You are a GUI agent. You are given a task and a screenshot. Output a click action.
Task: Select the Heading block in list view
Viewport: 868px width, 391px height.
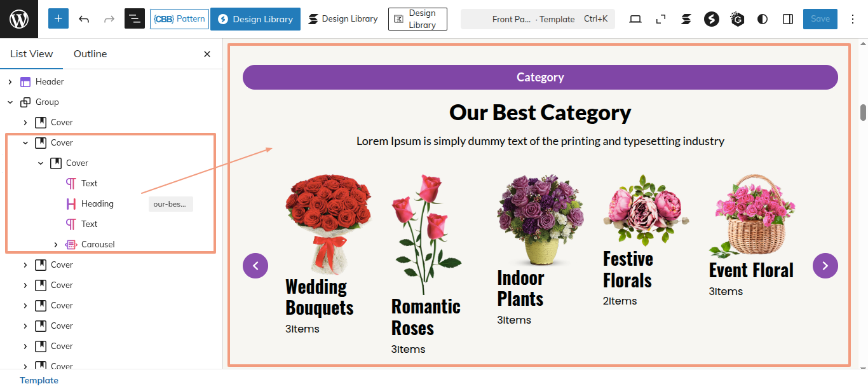pos(97,204)
